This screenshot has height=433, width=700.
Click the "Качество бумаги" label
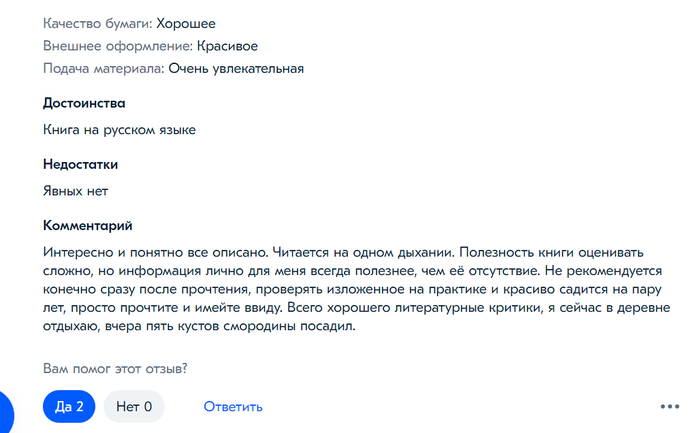pos(97,23)
